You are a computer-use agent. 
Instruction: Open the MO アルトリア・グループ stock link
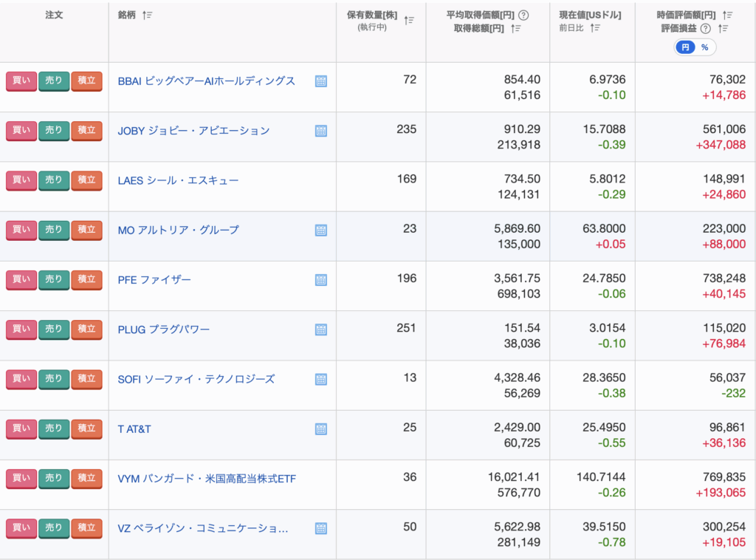(178, 230)
